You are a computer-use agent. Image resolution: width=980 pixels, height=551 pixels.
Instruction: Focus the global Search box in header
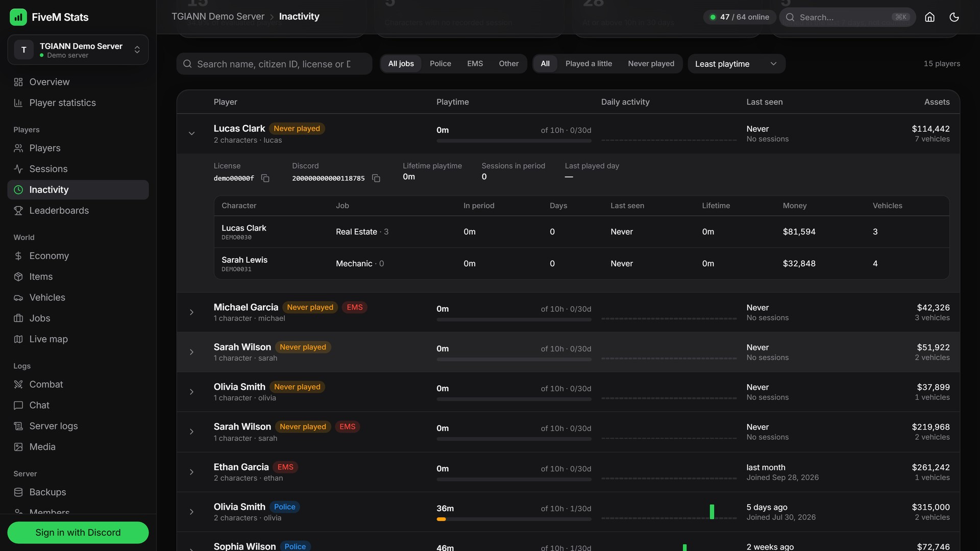point(848,17)
